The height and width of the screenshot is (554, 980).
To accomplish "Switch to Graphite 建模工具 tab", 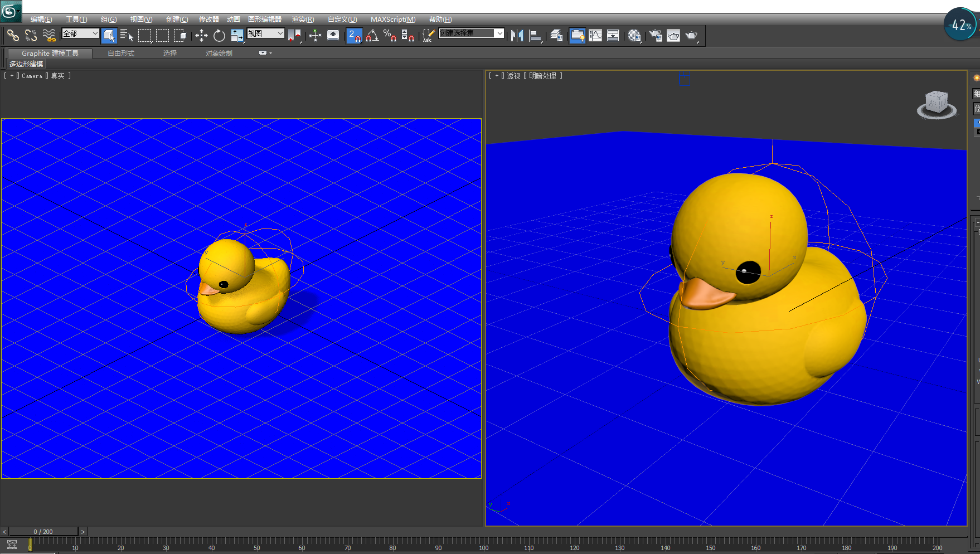I will [x=50, y=54].
